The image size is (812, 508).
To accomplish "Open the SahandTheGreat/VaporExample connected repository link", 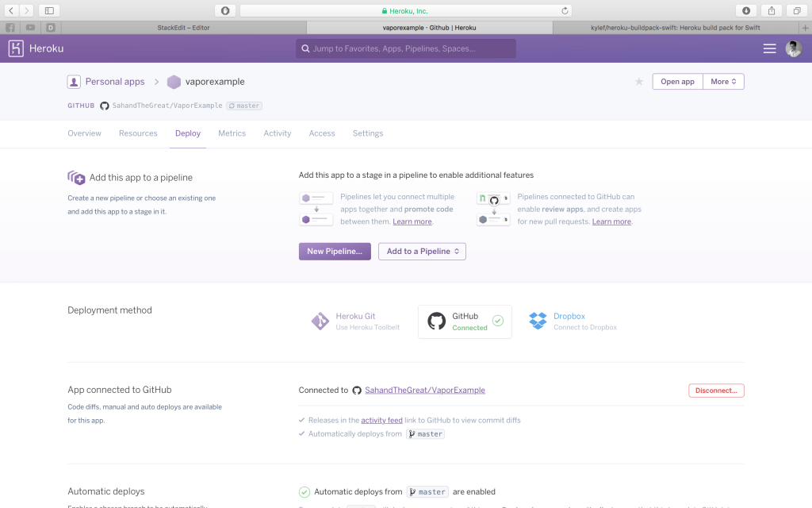I will pyautogui.click(x=425, y=390).
